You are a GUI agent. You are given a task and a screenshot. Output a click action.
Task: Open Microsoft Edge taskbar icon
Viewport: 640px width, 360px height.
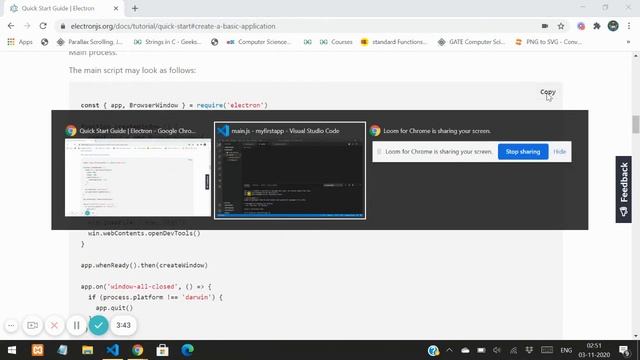(187, 350)
